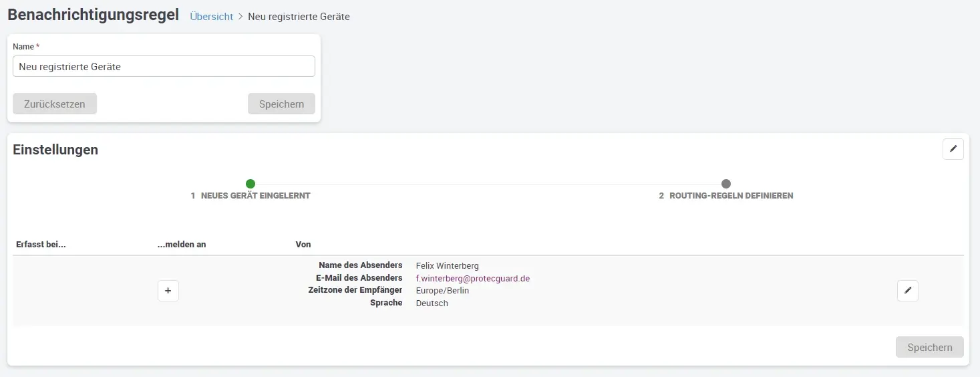980x377 pixels.
Task: Open the f.winterberg@protecguard.de email link
Action: [x=472, y=278]
